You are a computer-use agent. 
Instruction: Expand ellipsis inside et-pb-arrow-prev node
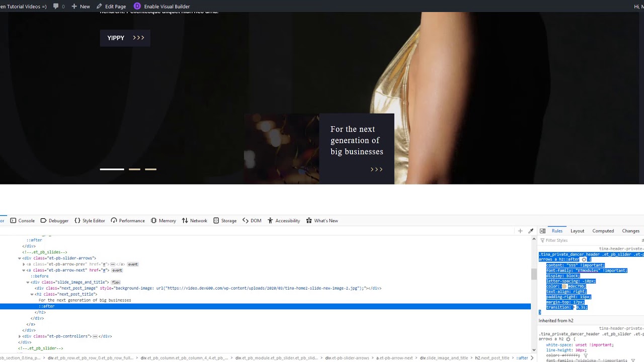click(x=113, y=264)
